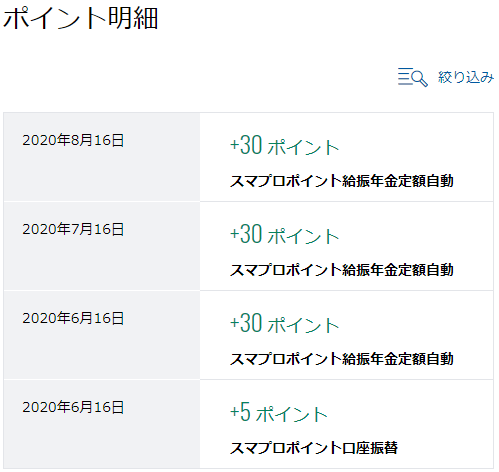Image resolution: width=499 pixels, height=472 pixels.
Task: Click the first 2020年6月16日 date cell
Action: pyautogui.click(x=102, y=335)
